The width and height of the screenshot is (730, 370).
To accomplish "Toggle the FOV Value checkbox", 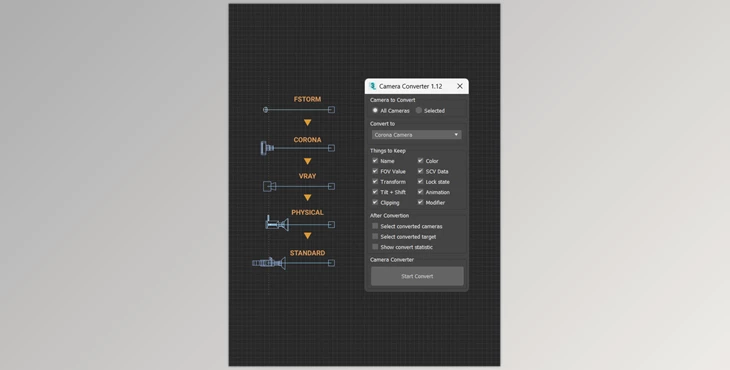I will [x=375, y=171].
